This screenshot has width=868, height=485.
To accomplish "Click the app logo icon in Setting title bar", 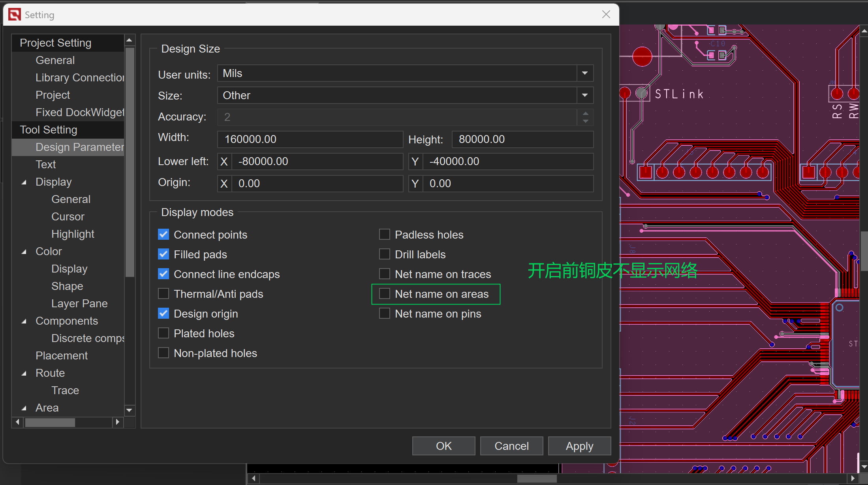I will pos(15,15).
